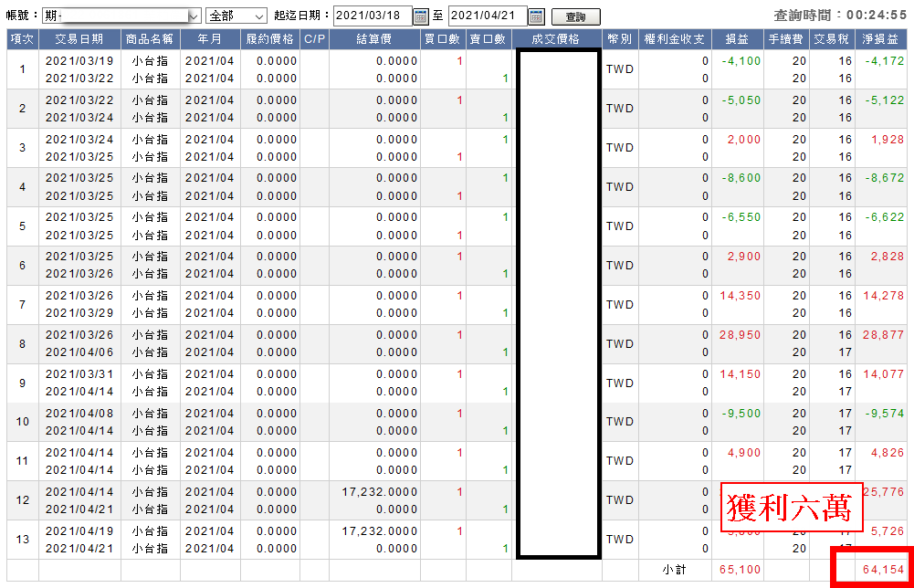Click the 查詢 query button
Screen dimensions: 914x588
point(576,17)
